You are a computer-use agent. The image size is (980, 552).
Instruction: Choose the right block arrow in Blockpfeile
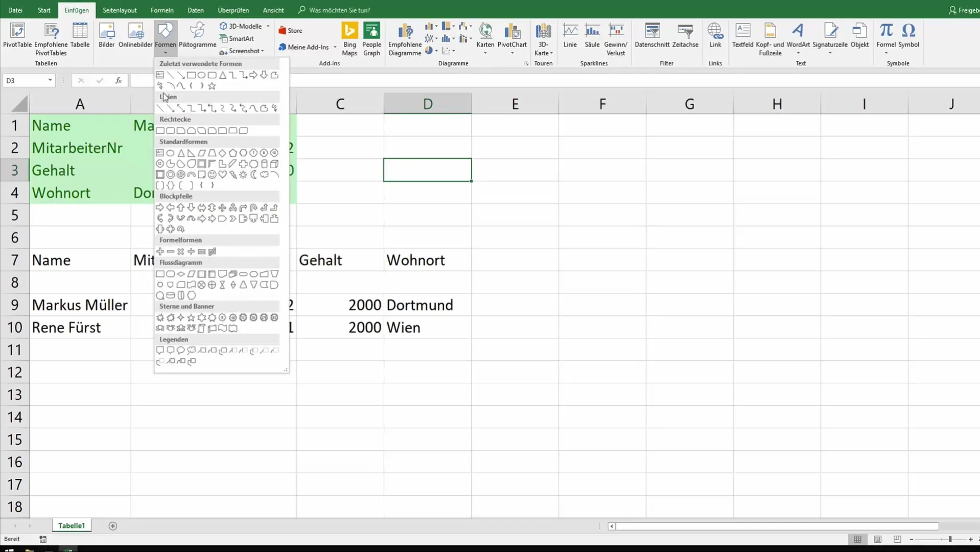(x=160, y=208)
